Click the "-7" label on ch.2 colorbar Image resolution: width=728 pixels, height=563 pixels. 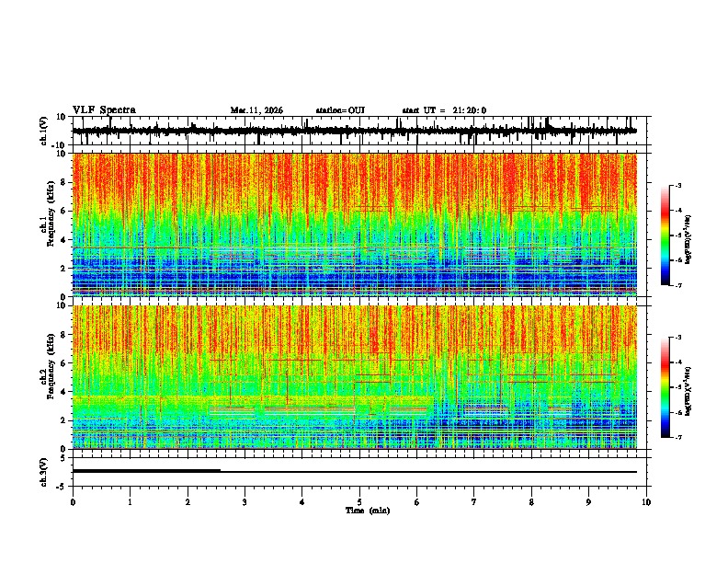[677, 438]
